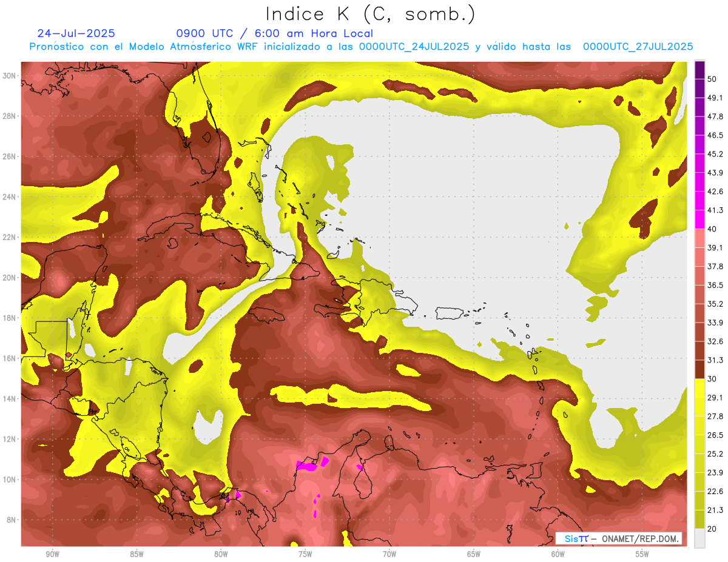The height and width of the screenshot is (562, 728).
Task: Click the valid-until time "0000UTC_27JUL2025"
Action: [638, 47]
